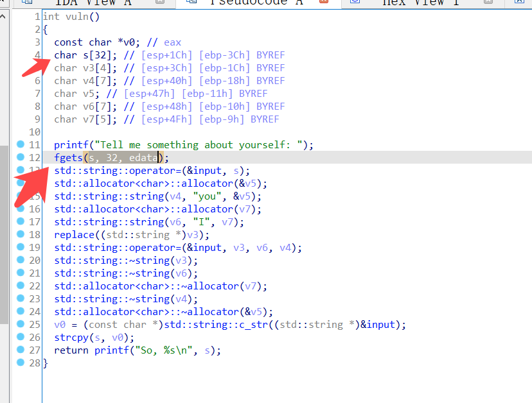
Task: Select the fgets function name on line 12
Action: click(x=68, y=158)
